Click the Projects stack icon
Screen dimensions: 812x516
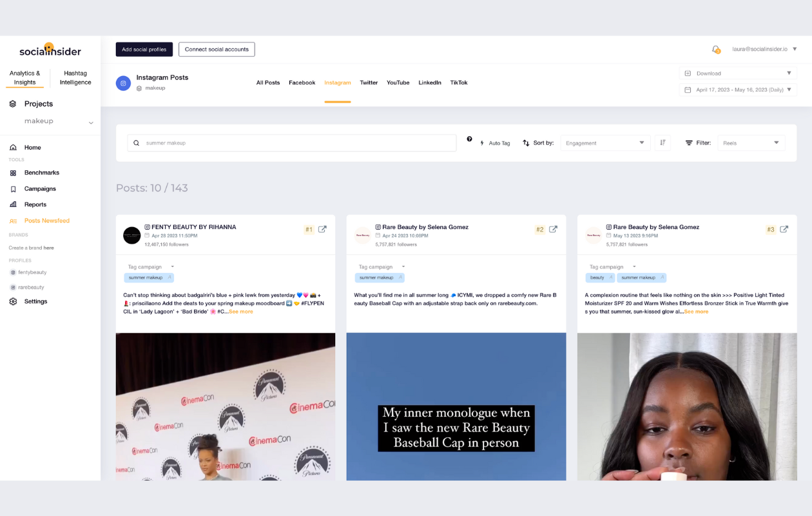tap(13, 104)
